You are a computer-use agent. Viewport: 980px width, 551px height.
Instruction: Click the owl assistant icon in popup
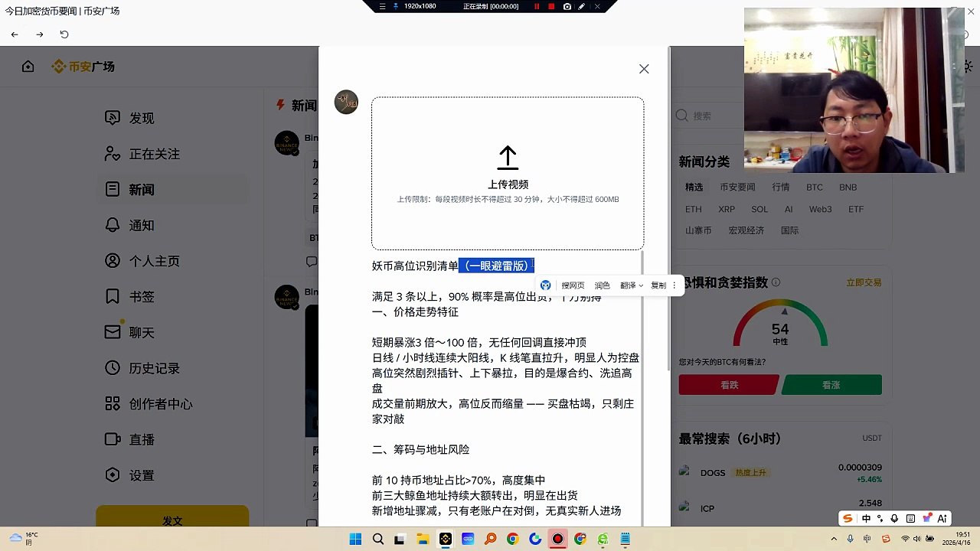tap(545, 285)
